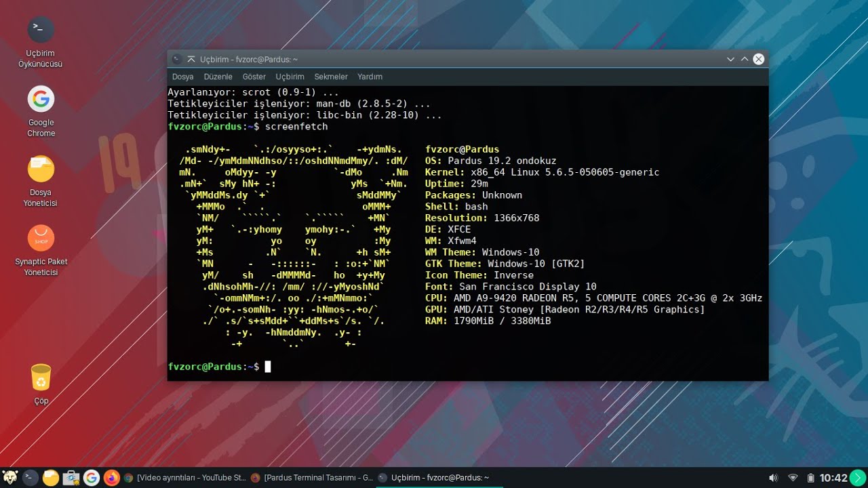Open the Düzenle menu
868x488 pixels.
pos(218,77)
